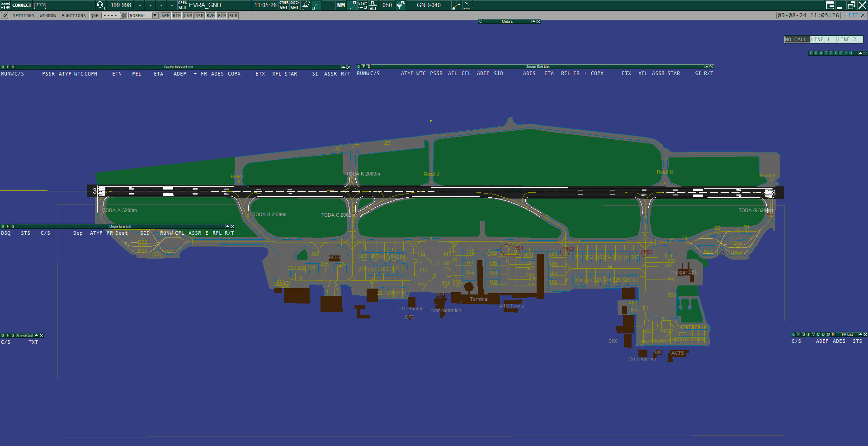This screenshot has height=446, width=868.
Task: Click the OTHER SET icon
Action: click(284, 5)
